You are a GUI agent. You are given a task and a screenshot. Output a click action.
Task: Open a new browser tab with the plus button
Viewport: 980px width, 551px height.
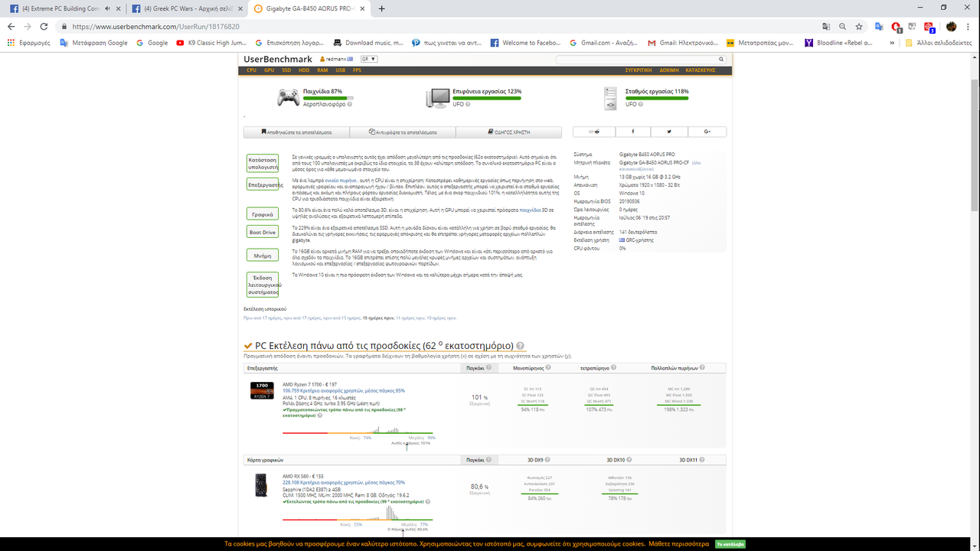point(381,8)
